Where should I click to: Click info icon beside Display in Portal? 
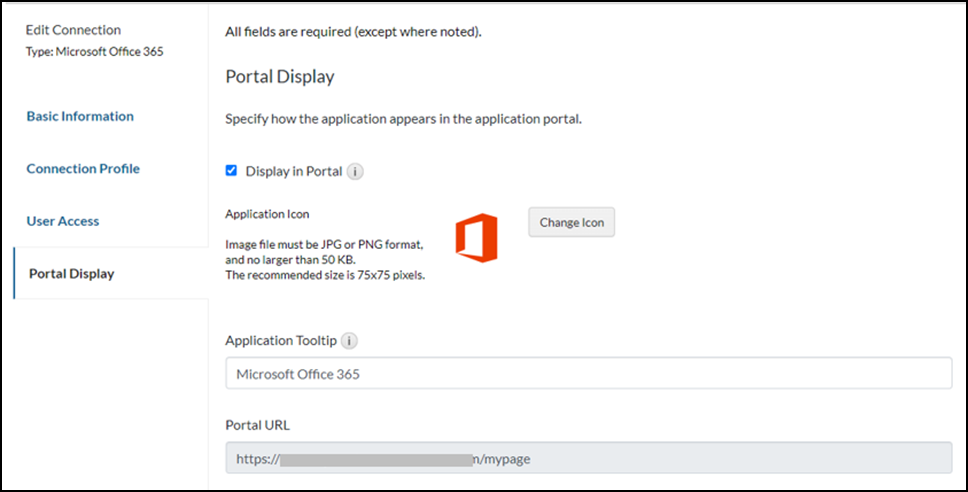coord(356,171)
